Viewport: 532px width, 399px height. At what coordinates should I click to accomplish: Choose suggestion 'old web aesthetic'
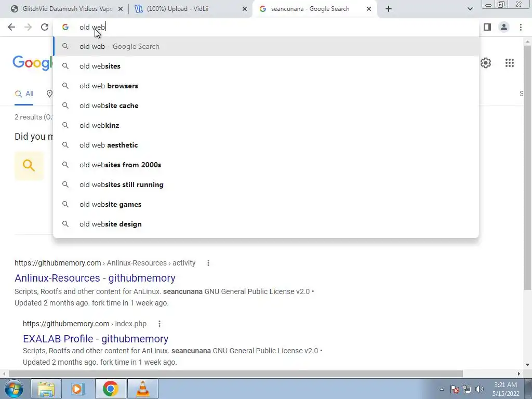point(266,145)
